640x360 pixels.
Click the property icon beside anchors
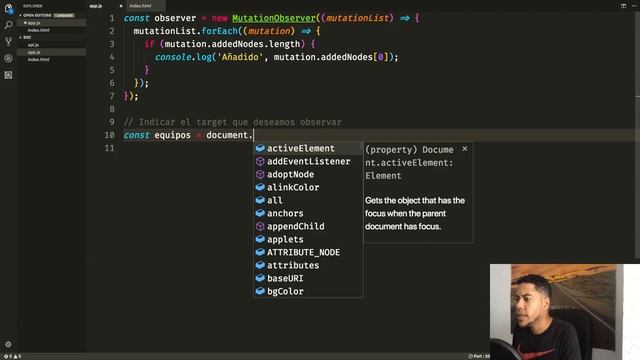(x=260, y=213)
